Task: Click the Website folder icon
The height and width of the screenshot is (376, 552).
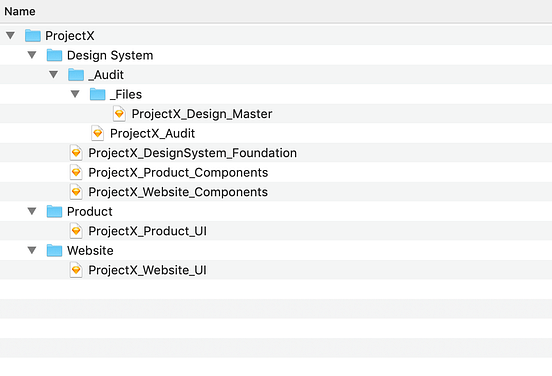Action: (54, 250)
